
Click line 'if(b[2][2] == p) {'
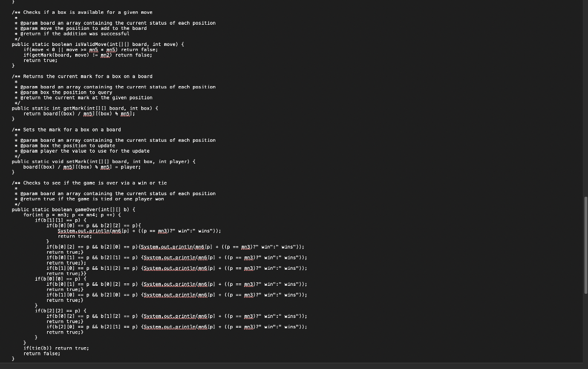60,311
